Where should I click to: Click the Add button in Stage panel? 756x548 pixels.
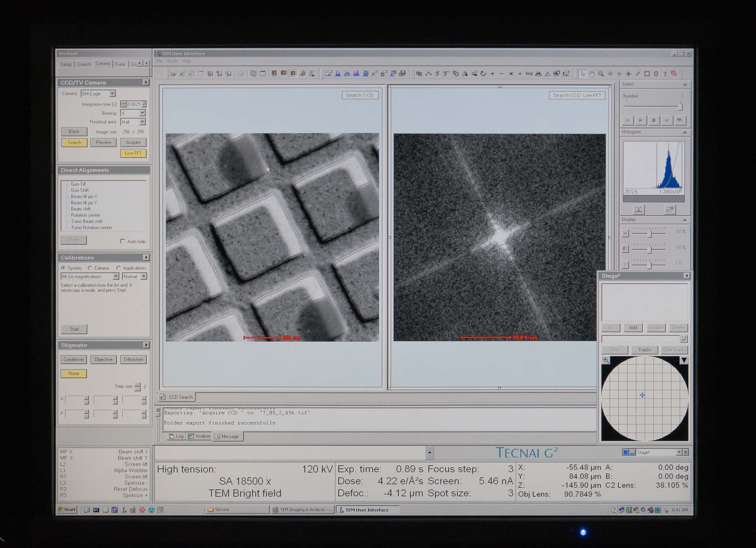[x=633, y=328]
